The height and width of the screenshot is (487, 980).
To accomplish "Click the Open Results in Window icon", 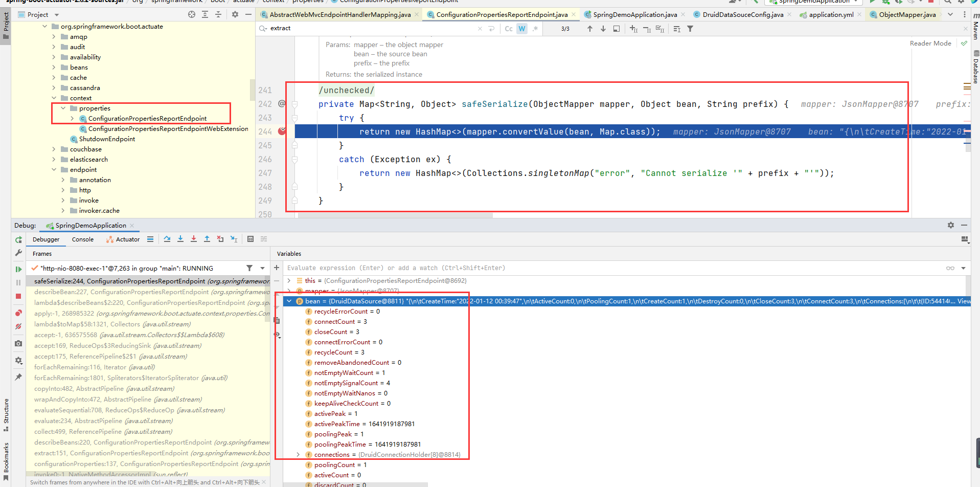I will (x=617, y=29).
